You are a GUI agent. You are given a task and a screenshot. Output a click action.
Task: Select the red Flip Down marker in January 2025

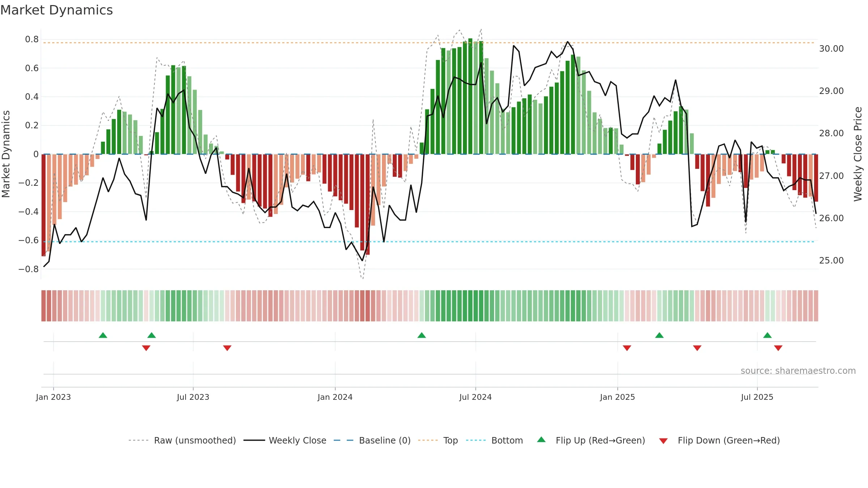click(627, 348)
